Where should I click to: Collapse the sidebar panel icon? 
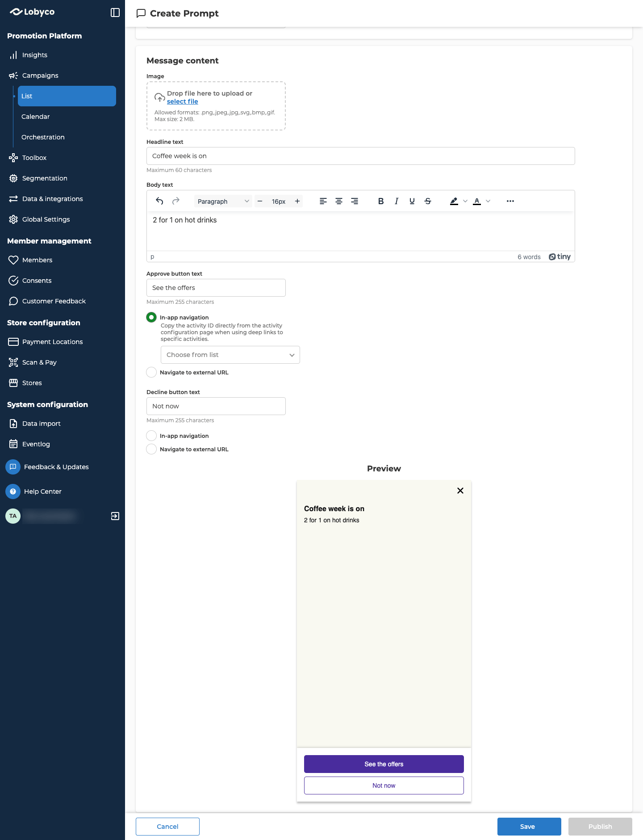pyautogui.click(x=115, y=13)
